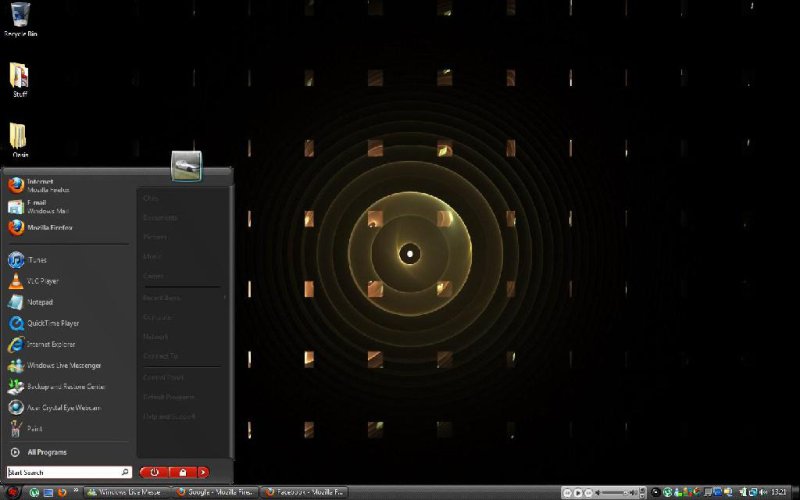The image size is (800, 500).
Task: Show hidden Quick Launch items chevron
Action: 76,492
